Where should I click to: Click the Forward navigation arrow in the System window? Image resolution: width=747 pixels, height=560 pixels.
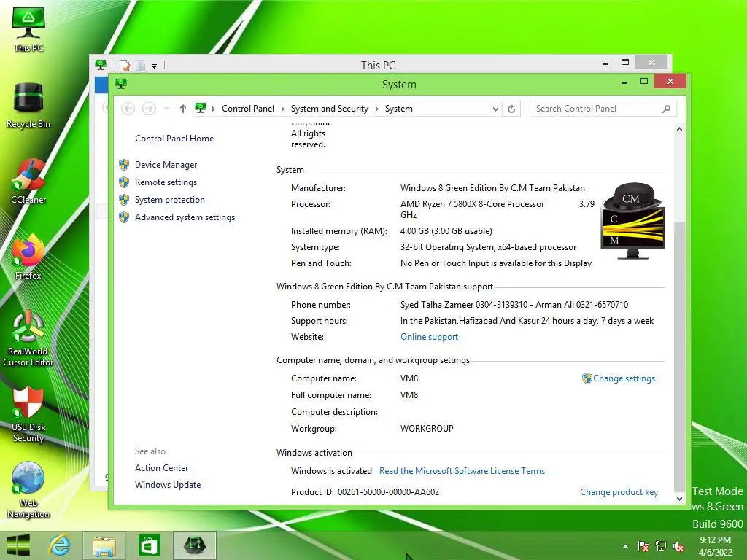pos(149,109)
